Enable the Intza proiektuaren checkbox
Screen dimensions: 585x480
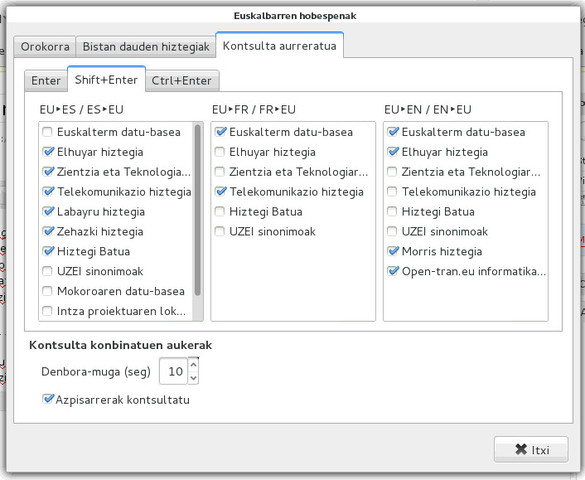pyautogui.click(x=47, y=311)
